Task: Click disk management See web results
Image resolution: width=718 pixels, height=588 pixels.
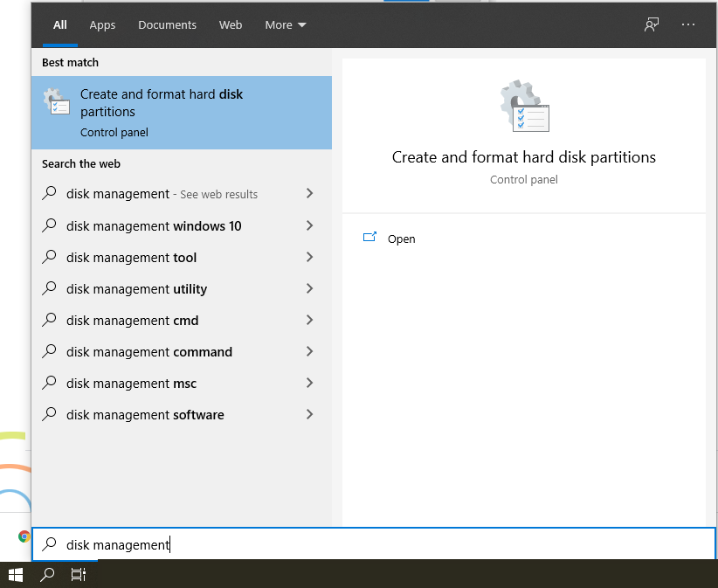Action: (182, 194)
